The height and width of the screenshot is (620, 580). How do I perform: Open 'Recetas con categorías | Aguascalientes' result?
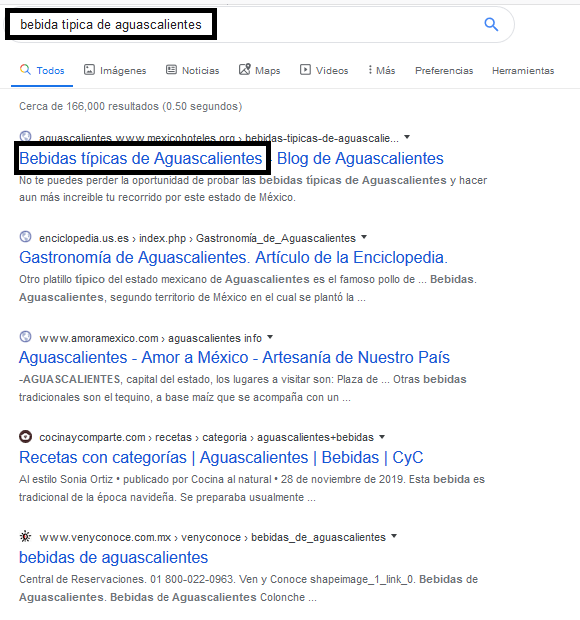pos(221,457)
